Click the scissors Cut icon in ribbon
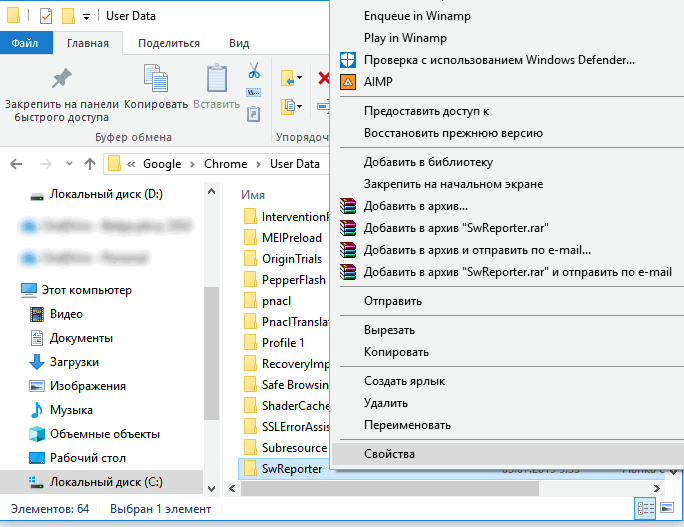Image resolution: width=684 pixels, height=527 pixels. (254, 70)
